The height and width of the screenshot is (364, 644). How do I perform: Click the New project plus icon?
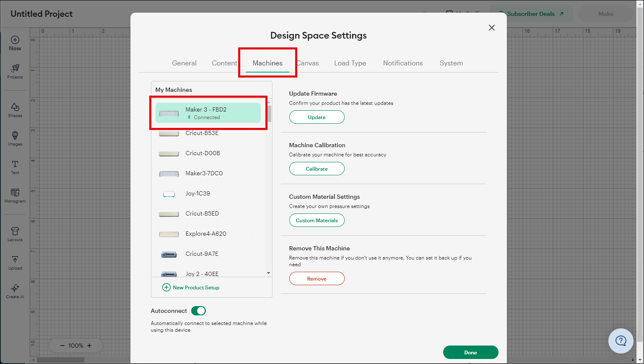15,40
